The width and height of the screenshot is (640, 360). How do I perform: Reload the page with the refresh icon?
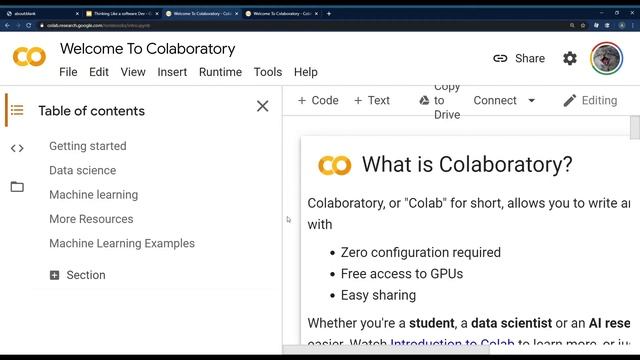click(29, 25)
